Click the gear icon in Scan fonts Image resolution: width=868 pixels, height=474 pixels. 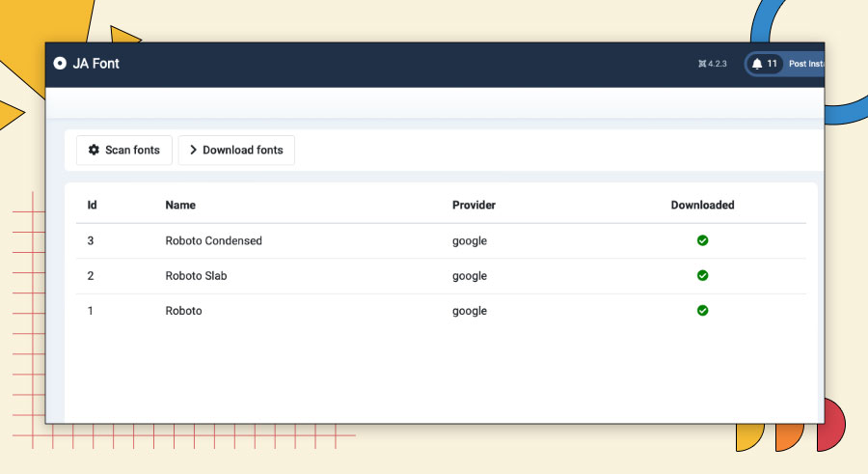click(95, 150)
